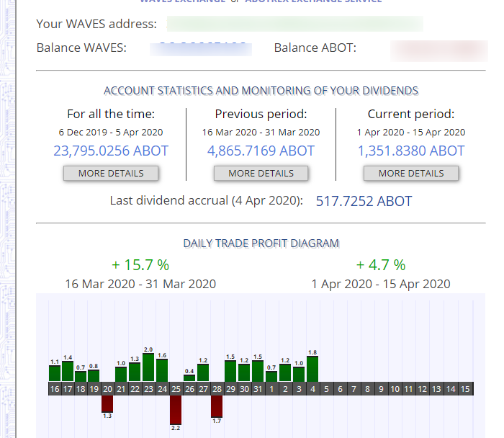Click the Last dividend accrual label
This screenshot has height=438, width=504.
207,200
